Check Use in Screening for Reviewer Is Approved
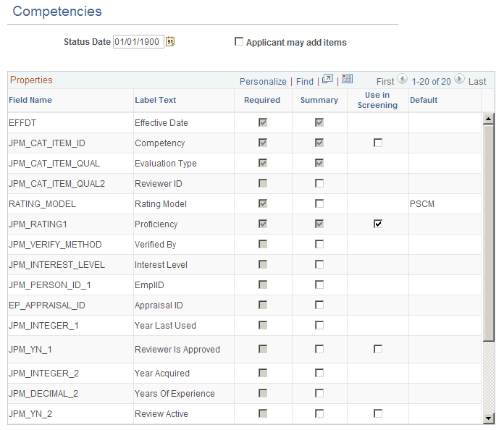The width and height of the screenshot is (504, 430). [378, 349]
